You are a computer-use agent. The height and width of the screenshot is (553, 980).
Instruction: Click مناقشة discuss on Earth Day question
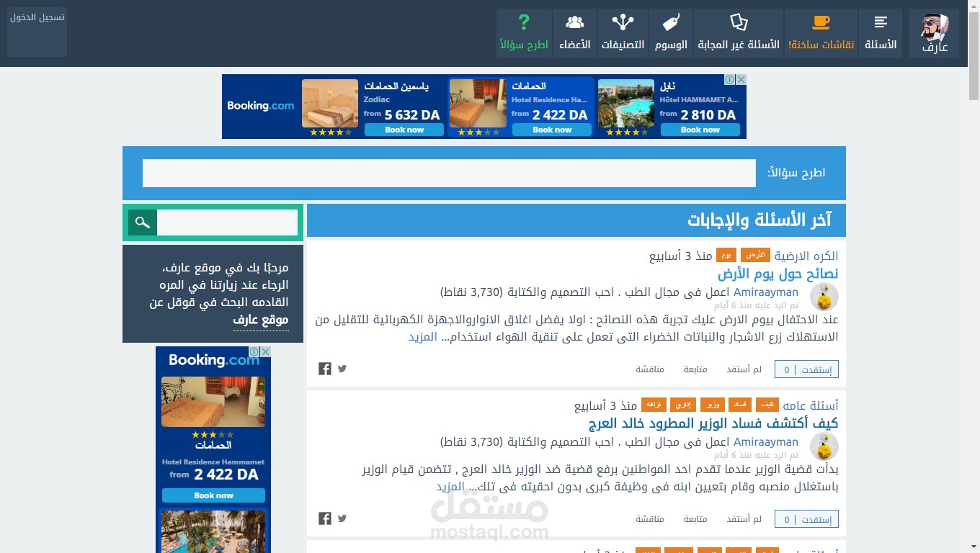tap(649, 369)
